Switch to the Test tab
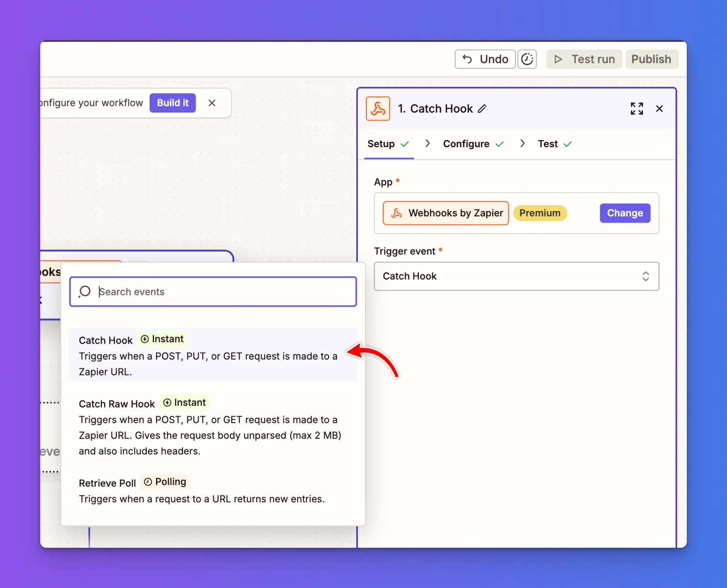The height and width of the screenshot is (588, 727). point(554,144)
